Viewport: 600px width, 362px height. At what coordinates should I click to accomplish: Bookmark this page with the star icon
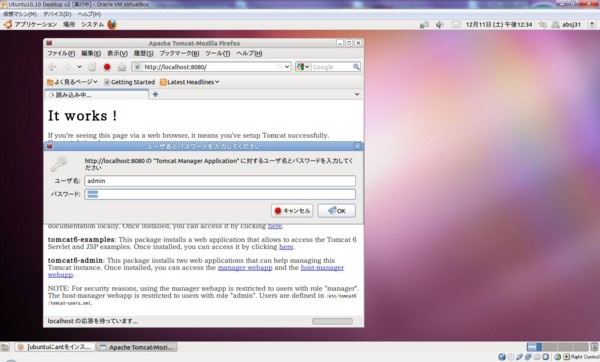tap(279, 67)
